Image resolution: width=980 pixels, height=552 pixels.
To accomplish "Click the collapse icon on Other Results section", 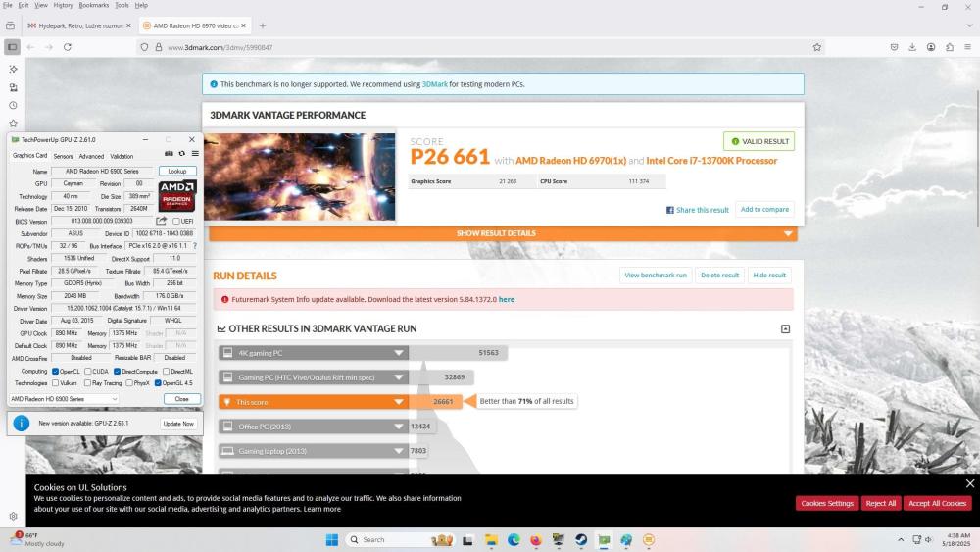I will point(786,328).
